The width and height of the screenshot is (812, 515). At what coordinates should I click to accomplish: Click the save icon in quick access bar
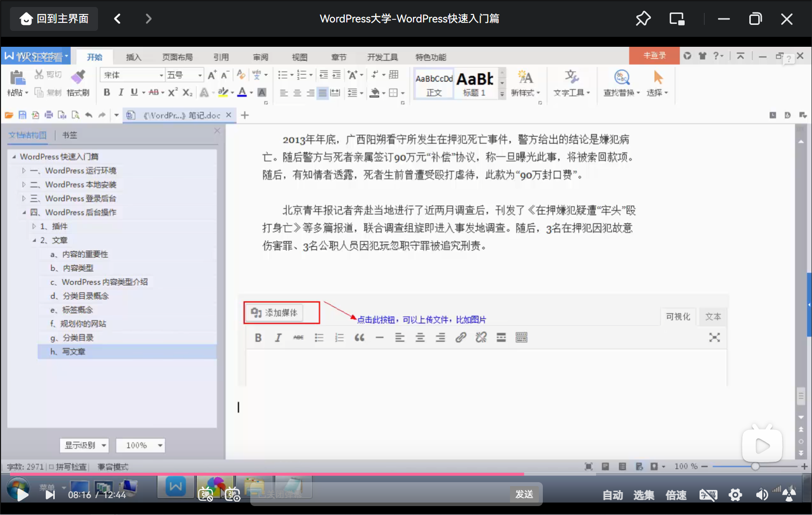coord(22,115)
